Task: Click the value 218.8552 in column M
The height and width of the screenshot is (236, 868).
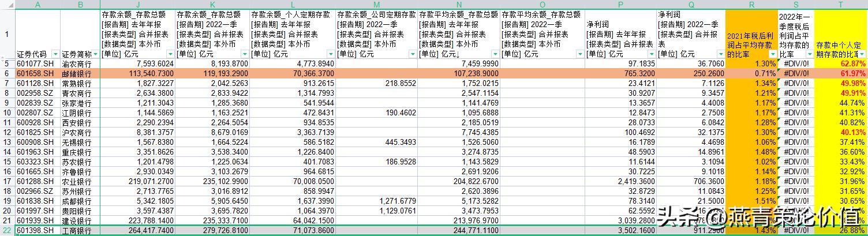Action: [x=376, y=84]
